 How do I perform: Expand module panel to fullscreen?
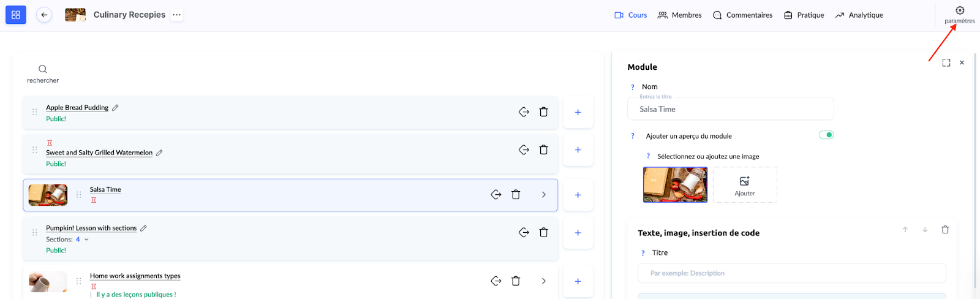click(946, 62)
